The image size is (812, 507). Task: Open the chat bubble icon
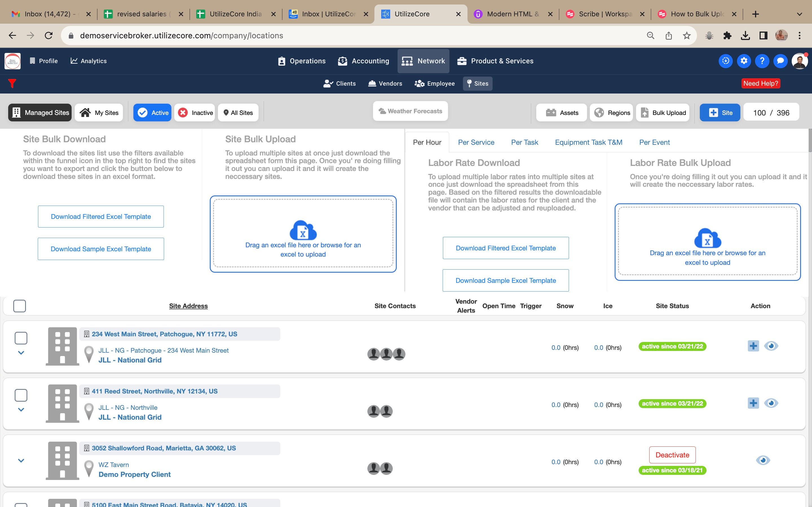click(x=780, y=61)
